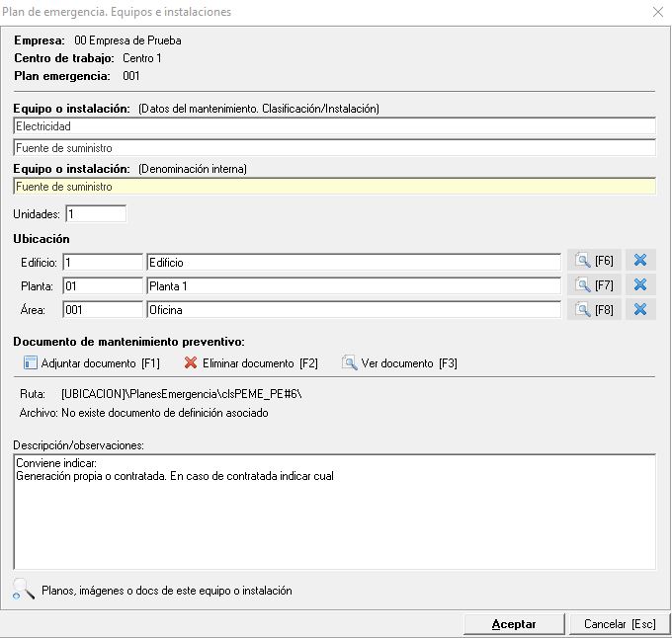Image resolution: width=672 pixels, height=638 pixels.
Task: Clear Edificio value with blue X
Action: pyautogui.click(x=640, y=261)
